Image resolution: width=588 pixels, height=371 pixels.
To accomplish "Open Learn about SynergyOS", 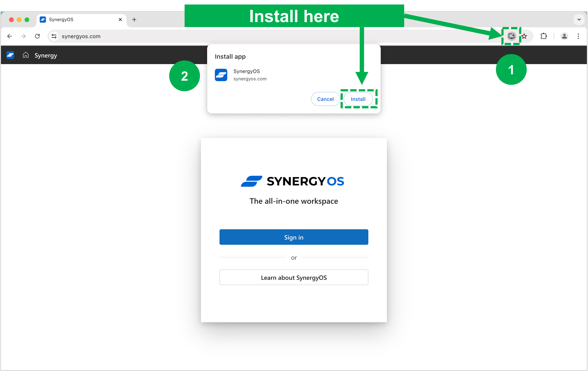I will 294,278.
